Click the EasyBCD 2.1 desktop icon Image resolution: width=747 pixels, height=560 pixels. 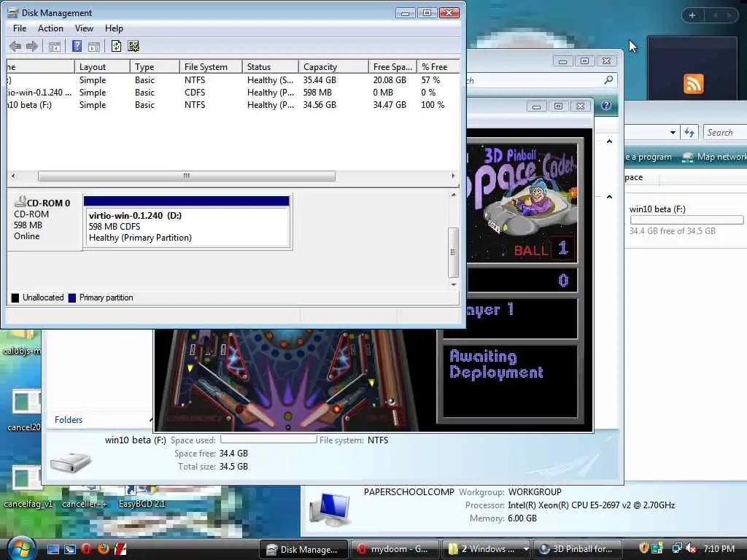coord(142,497)
